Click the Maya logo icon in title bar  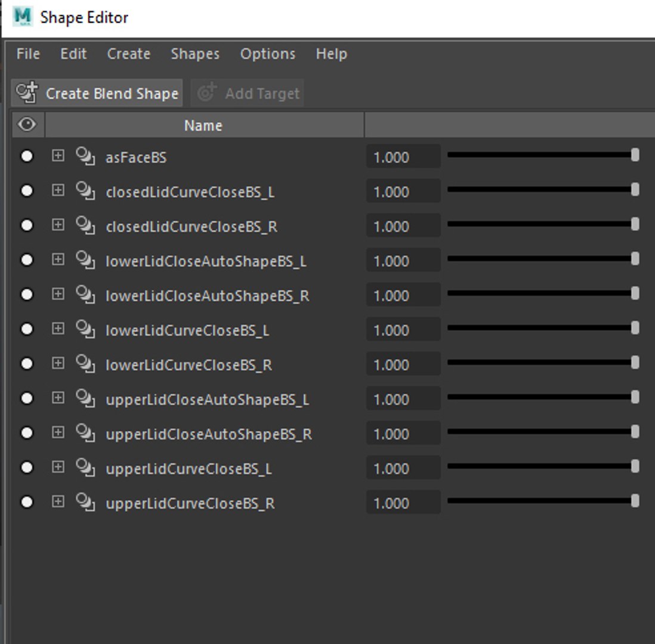pos(22,16)
